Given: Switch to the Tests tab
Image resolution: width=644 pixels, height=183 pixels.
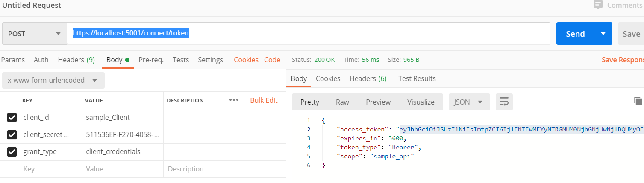Looking at the screenshot, I should pos(181,60).
